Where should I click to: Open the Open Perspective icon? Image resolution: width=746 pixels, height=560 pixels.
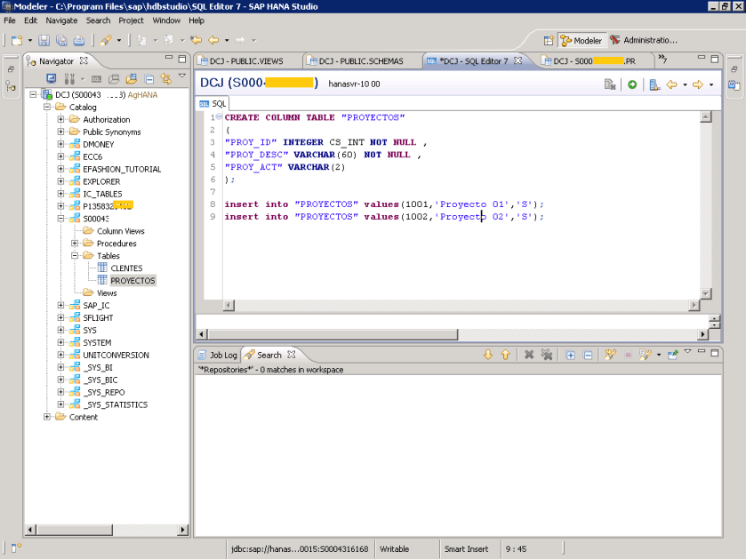pos(549,40)
